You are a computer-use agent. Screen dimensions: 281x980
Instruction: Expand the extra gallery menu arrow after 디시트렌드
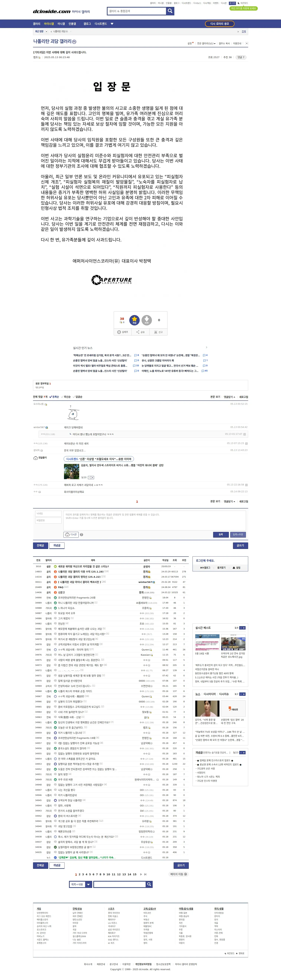point(112,24)
